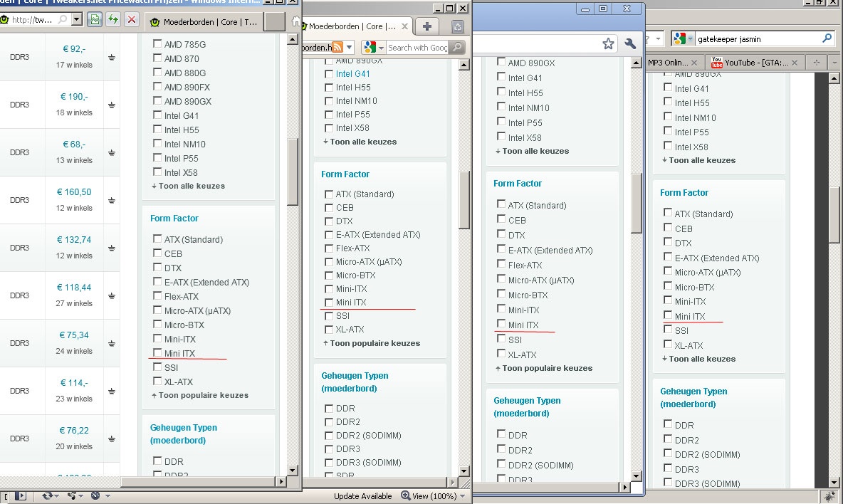Viewport: 843px width, 504px height.
Task: Click the magnifier in the gatekeeper jasmin search box
Action: tap(827, 38)
